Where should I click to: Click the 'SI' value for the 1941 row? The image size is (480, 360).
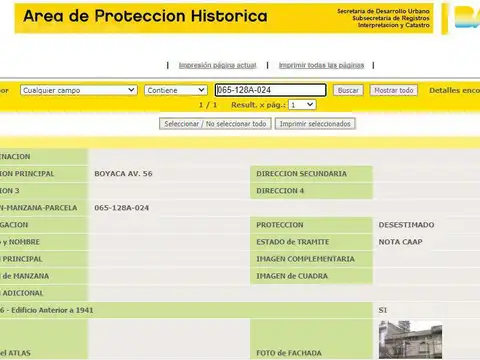point(383,310)
